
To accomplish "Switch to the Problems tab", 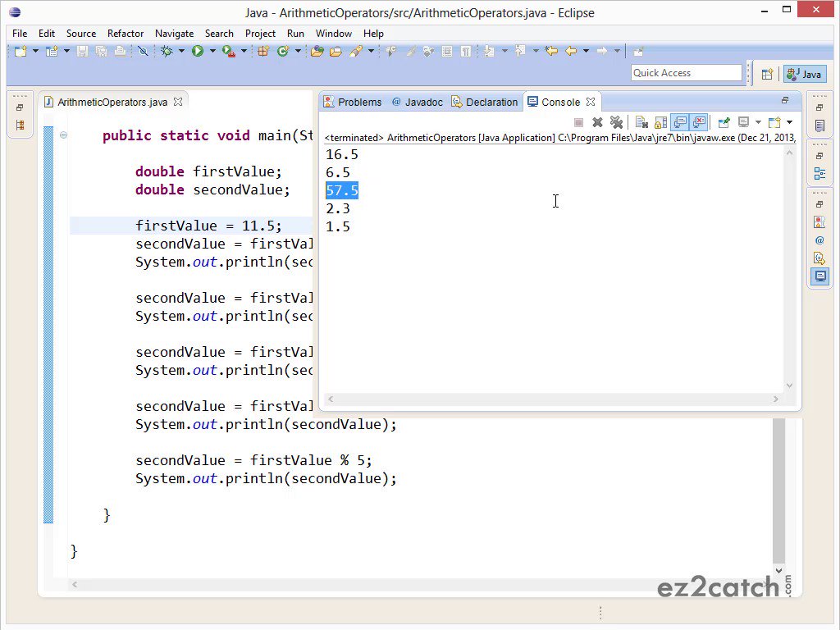I will tap(353, 102).
